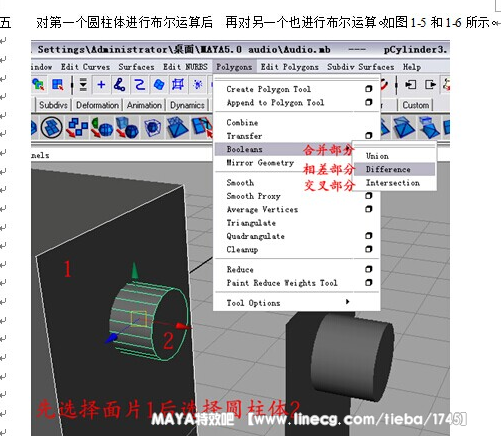Screen dimensions: 501x436
Task: Open Cleanup option box
Action: pyautogui.click(x=368, y=249)
